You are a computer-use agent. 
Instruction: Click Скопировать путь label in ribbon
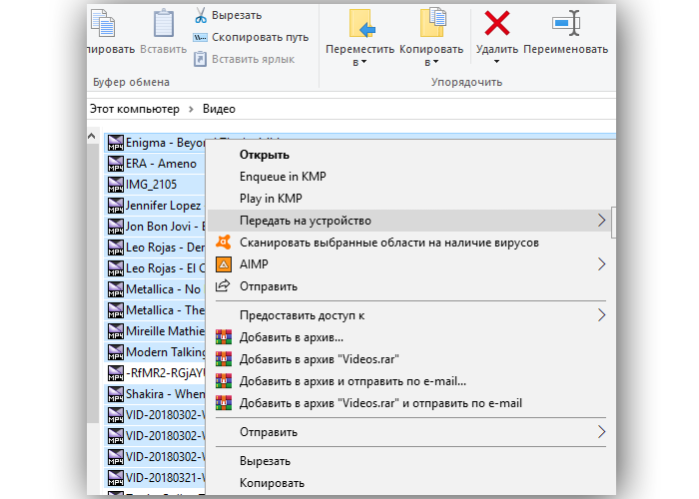(260, 37)
